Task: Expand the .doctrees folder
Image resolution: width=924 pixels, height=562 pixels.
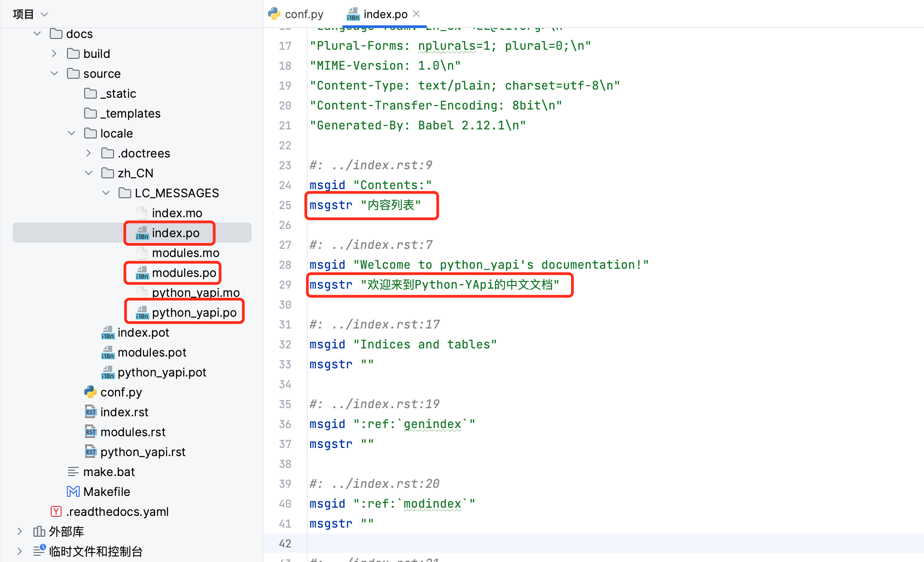Action: click(89, 153)
